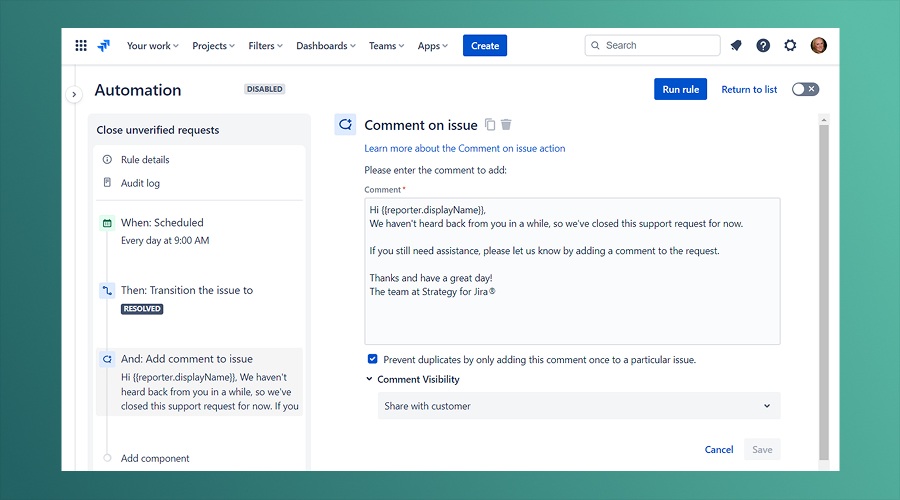
Task: Click the Add component circle icon
Action: 107,458
